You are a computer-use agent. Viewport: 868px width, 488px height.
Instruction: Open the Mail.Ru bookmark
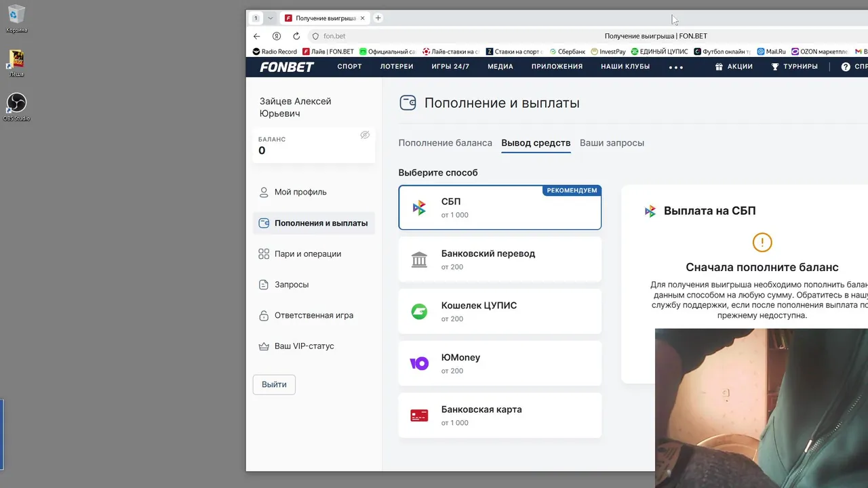(x=772, y=52)
